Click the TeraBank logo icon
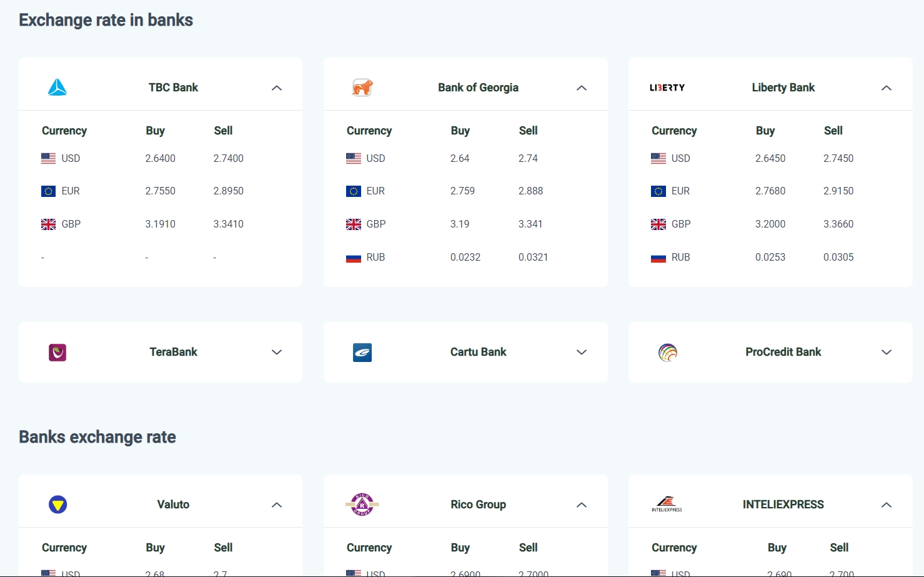 57,353
